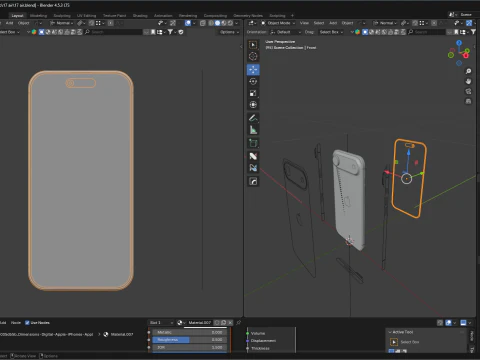Open the Orientation Default dropdown
480x360 pixels.
[285, 32]
